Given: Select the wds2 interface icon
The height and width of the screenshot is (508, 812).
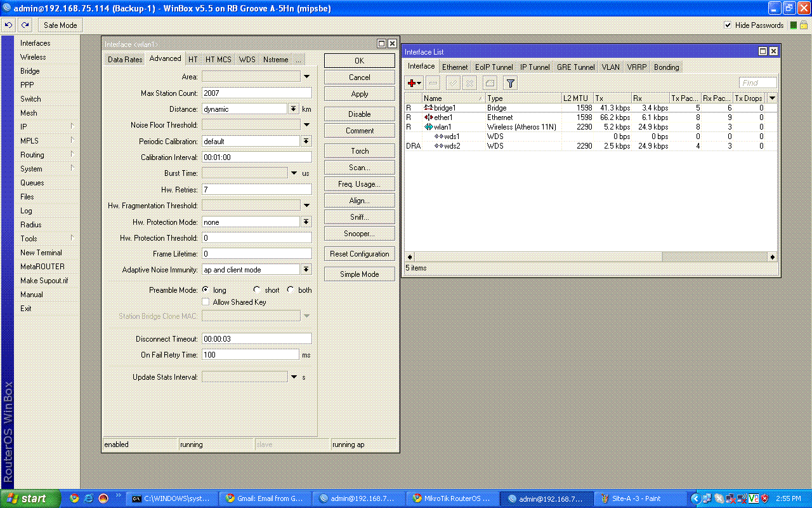Looking at the screenshot, I should 438,146.
